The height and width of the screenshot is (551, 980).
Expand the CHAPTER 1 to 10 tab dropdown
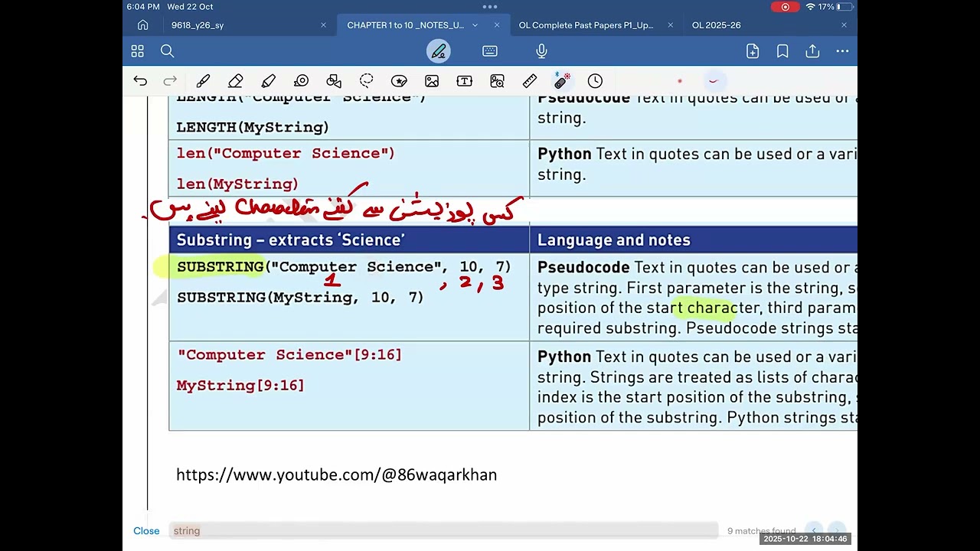[x=475, y=25]
